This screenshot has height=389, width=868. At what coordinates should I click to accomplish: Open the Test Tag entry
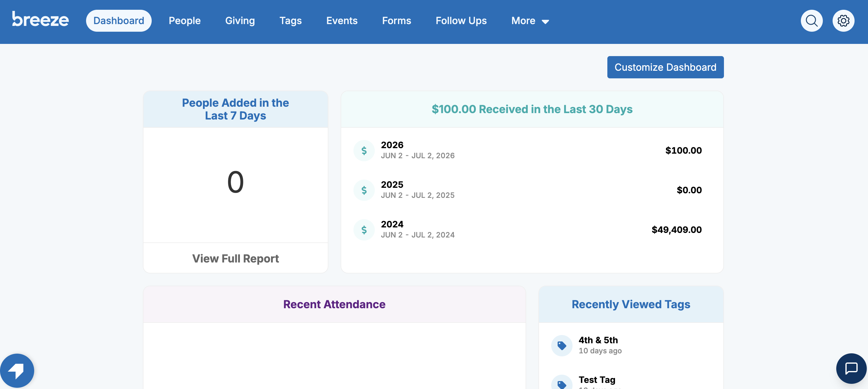click(x=597, y=380)
